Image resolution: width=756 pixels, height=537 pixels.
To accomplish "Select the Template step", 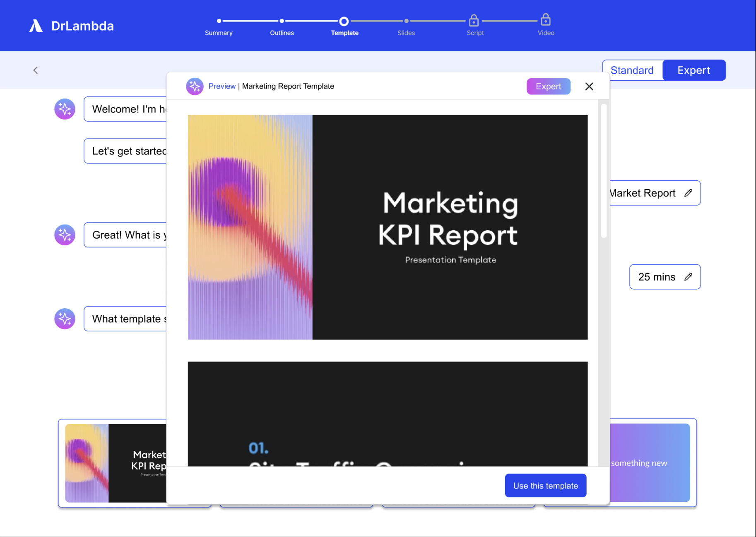I will coord(344,33).
